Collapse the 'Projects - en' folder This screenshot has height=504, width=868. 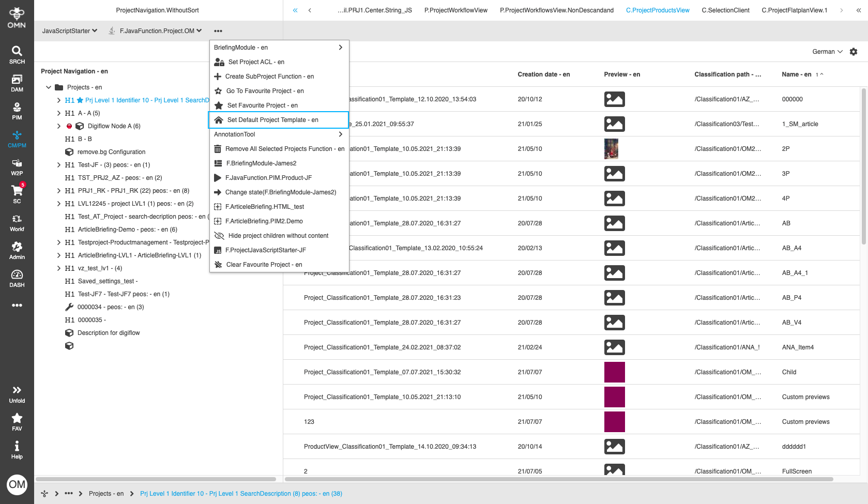[x=49, y=87]
